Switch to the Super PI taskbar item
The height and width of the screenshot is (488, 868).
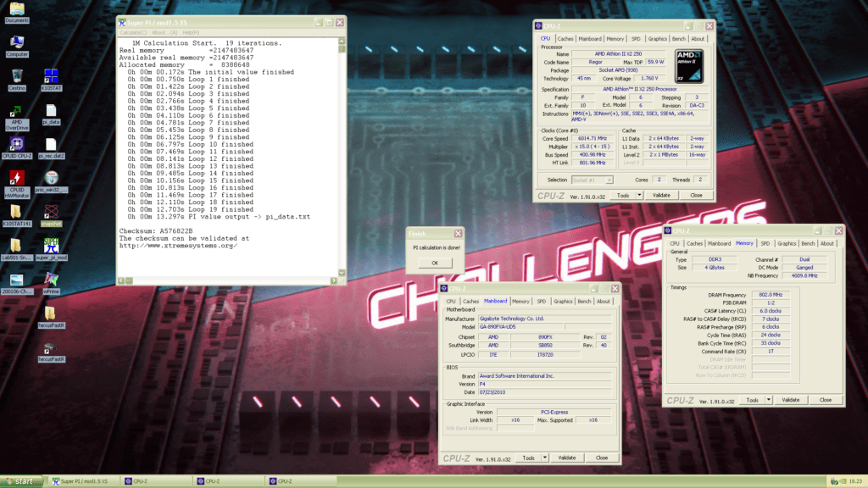(83, 481)
